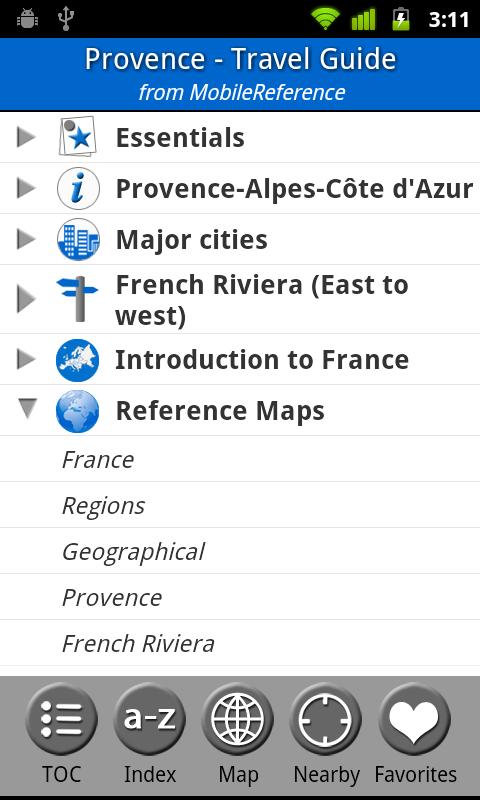
Task: Open the France reference map
Action: pos(240,459)
